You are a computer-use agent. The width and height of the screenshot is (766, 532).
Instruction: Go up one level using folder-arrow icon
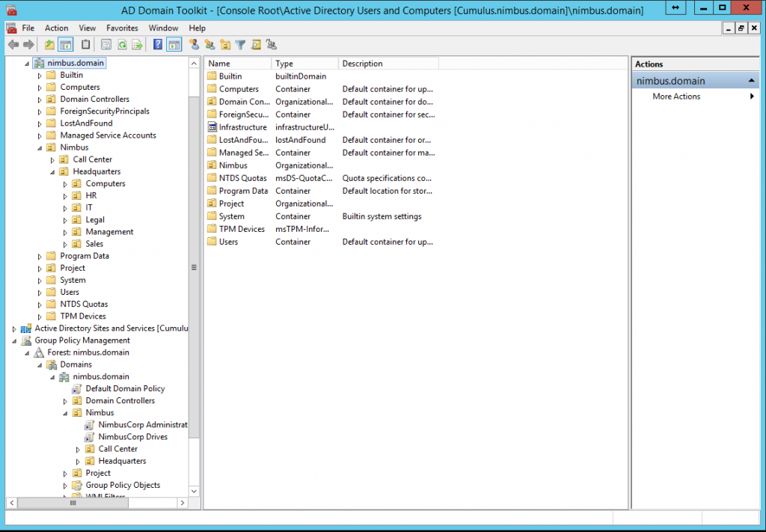[49, 45]
